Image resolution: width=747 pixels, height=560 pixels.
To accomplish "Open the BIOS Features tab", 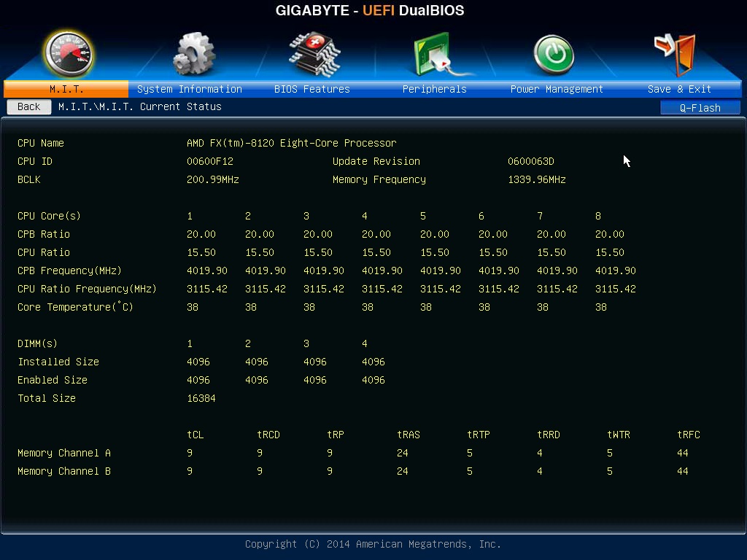I will 312,89.
